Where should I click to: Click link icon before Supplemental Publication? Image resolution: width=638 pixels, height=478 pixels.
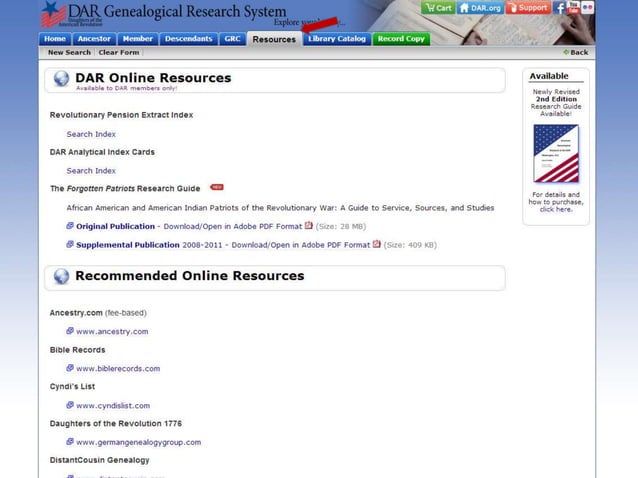coord(70,244)
